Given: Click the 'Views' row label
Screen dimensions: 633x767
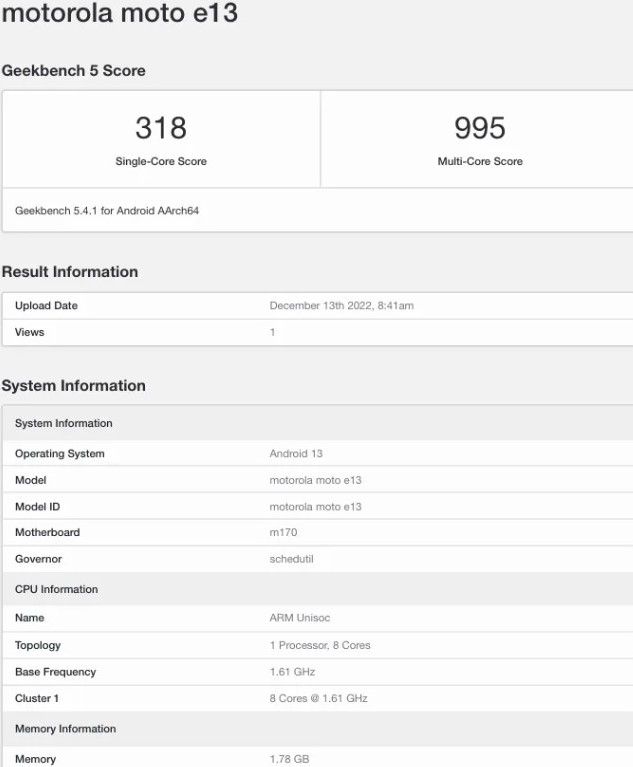Looking at the screenshot, I should pos(29,332).
